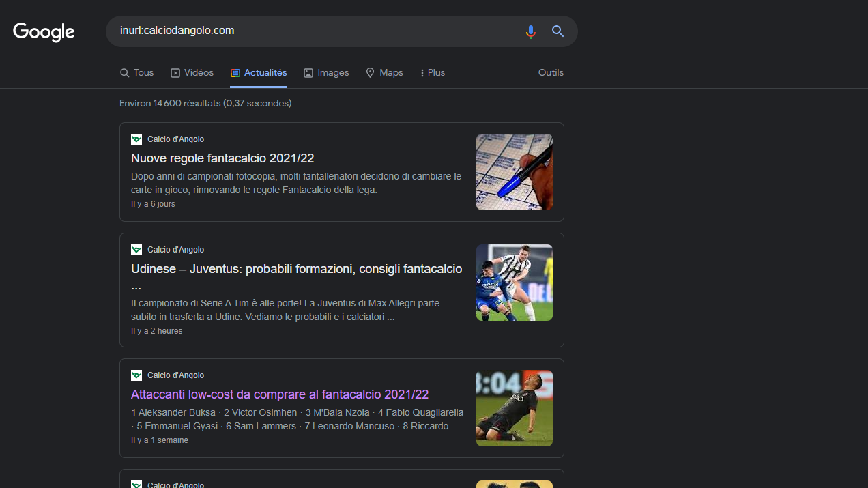Click the magnifying glass search button
Viewport: 868px width, 488px height.
click(558, 31)
